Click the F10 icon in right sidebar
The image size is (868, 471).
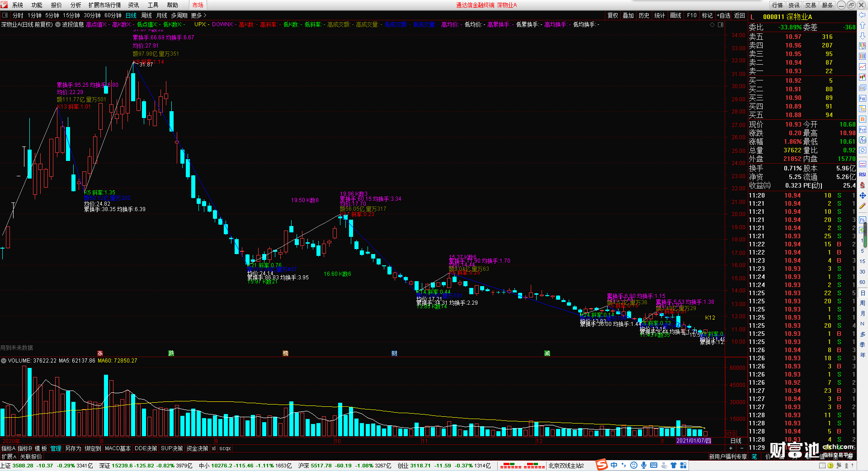point(862,99)
